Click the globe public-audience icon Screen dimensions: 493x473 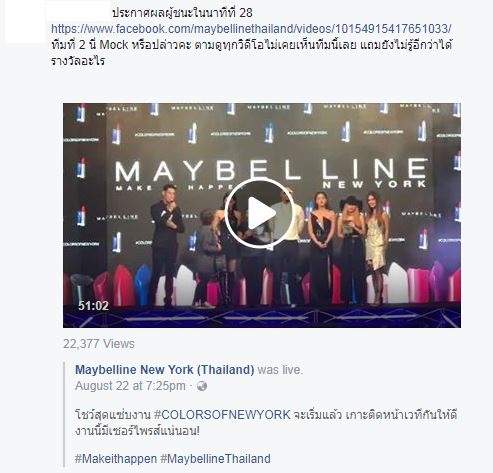[202, 386]
